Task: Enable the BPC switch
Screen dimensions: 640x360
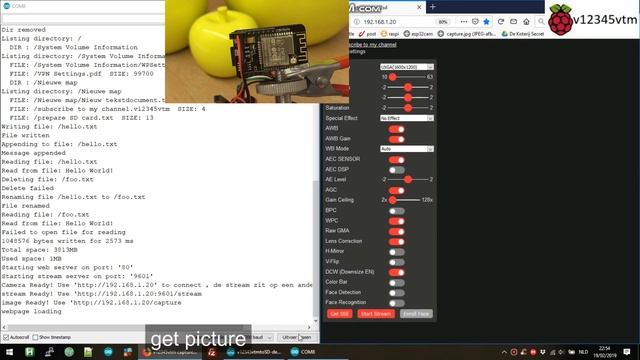Action: point(396,211)
